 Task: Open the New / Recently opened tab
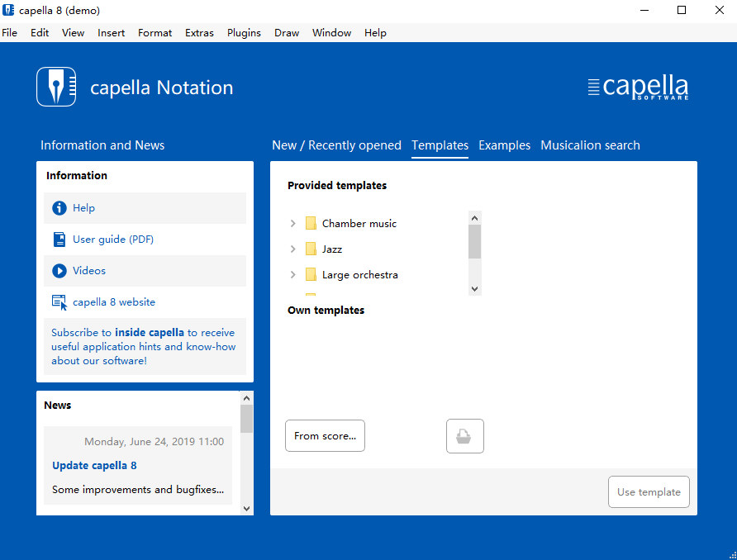[336, 145]
